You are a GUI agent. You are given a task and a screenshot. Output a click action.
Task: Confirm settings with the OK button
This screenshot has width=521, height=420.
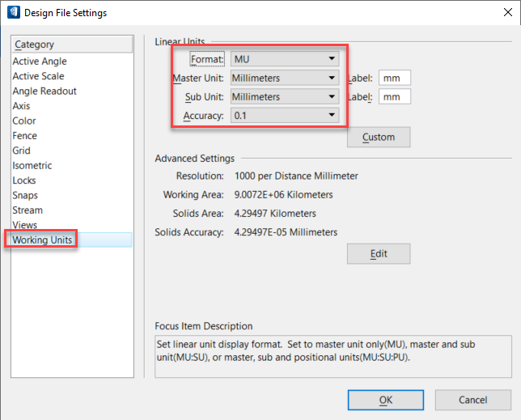point(386,400)
